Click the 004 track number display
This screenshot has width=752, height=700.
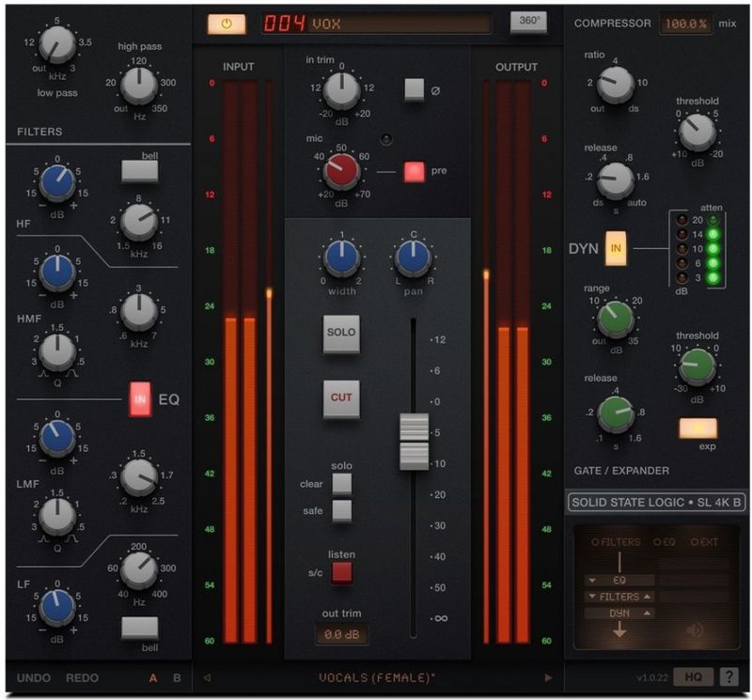point(285,23)
